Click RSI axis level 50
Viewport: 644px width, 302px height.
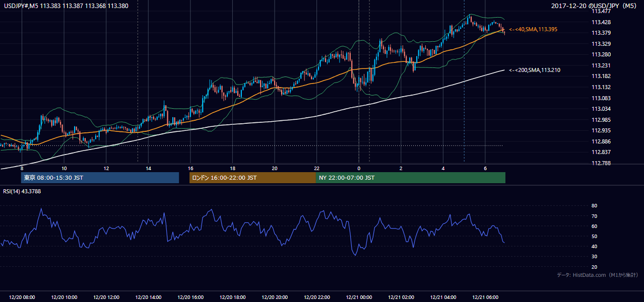[x=595, y=236]
